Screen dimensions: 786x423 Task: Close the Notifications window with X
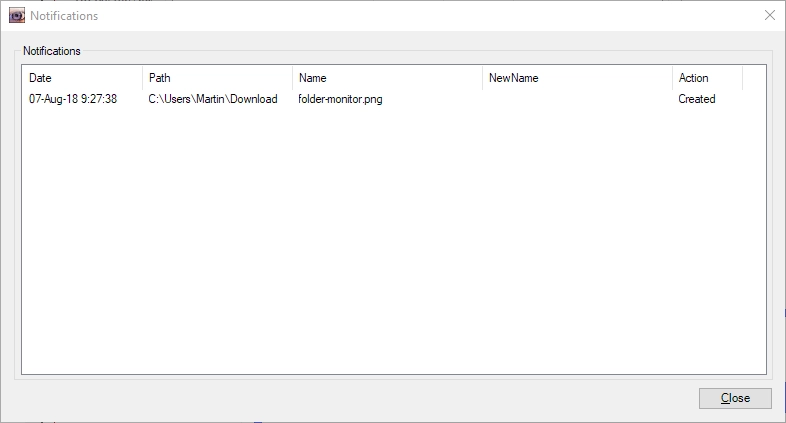point(770,16)
